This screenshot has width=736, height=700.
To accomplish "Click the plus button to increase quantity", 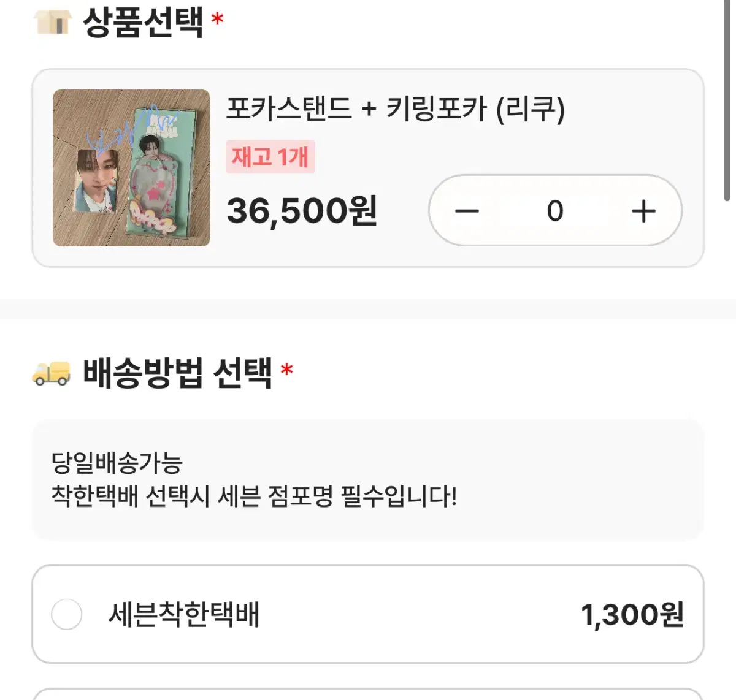I will (643, 211).
